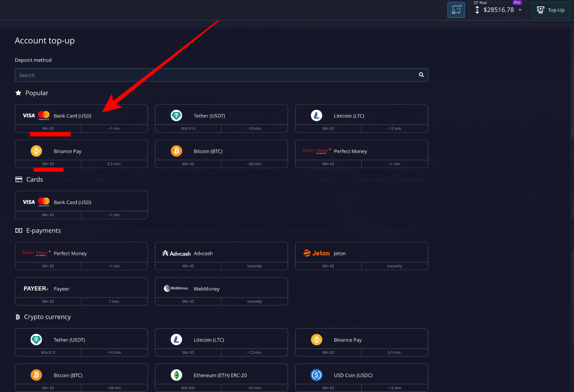Open the E-payments section
This screenshot has width=574, height=392.
tap(43, 230)
